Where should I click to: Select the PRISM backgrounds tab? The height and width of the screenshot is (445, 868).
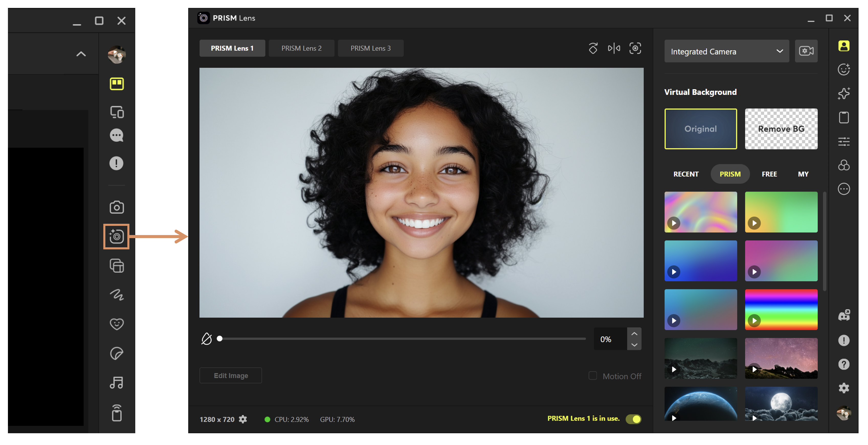coord(730,174)
